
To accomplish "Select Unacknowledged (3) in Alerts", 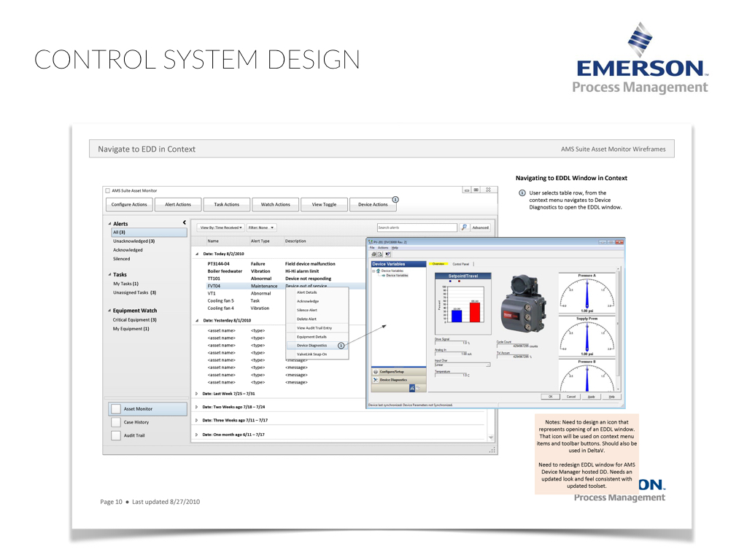I will [133, 241].
